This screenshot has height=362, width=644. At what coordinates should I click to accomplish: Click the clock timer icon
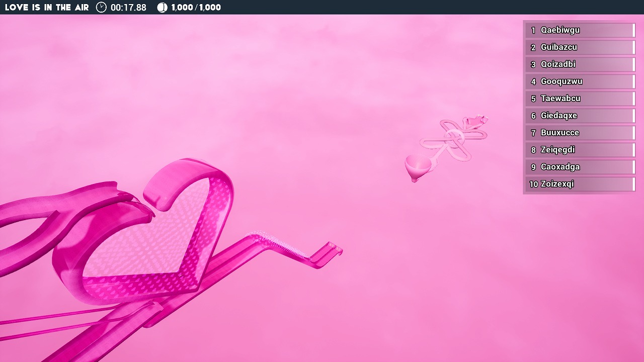(x=101, y=7)
